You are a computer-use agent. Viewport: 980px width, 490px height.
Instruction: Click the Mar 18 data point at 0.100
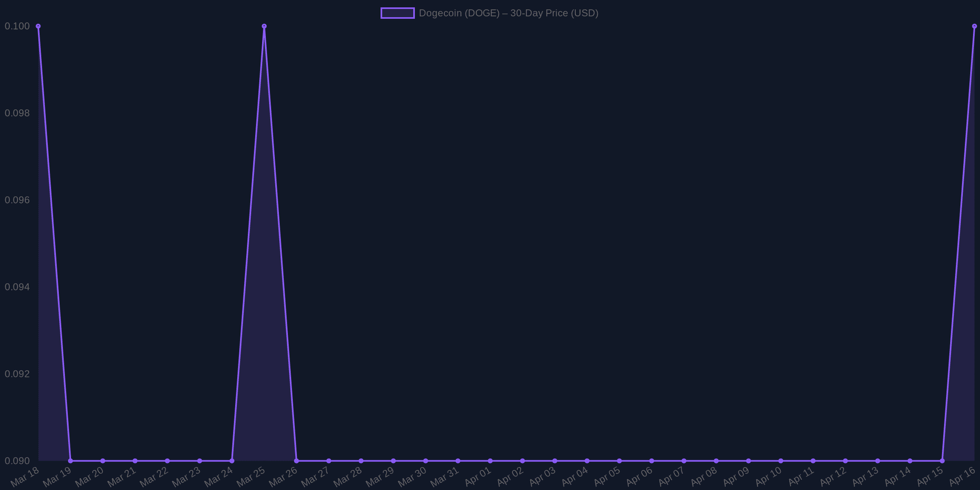(x=38, y=26)
